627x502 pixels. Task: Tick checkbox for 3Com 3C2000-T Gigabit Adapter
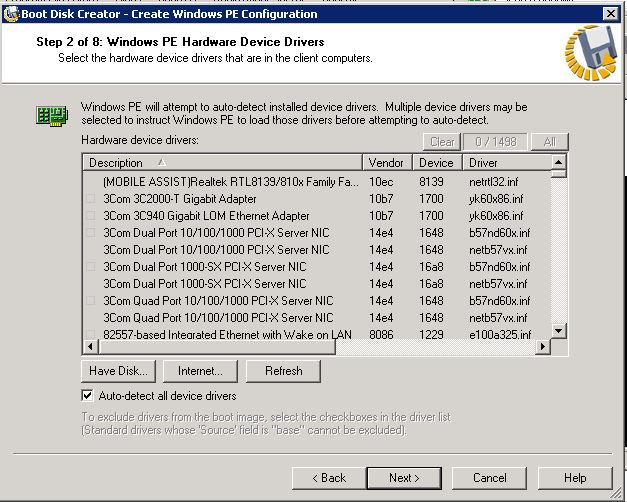click(91, 199)
